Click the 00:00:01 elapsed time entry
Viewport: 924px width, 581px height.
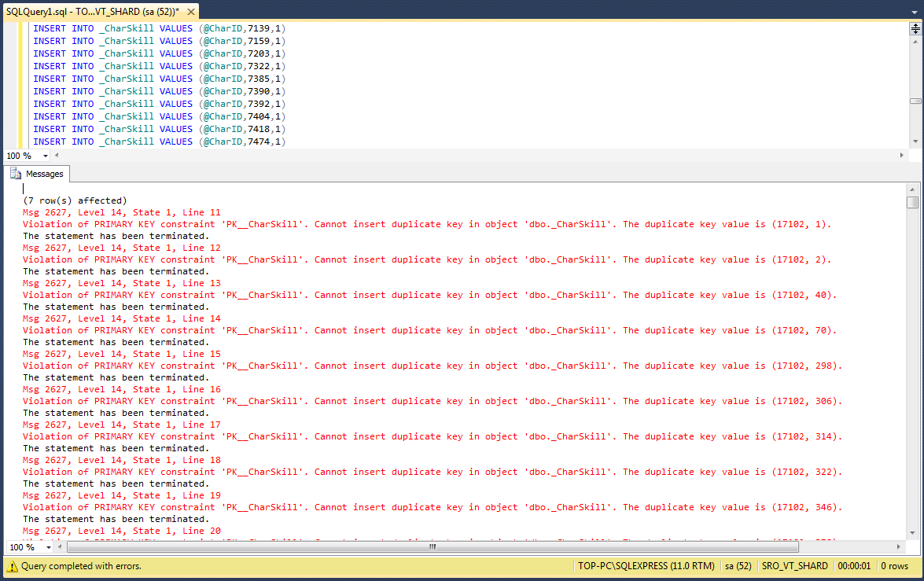pyautogui.click(x=854, y=566)
